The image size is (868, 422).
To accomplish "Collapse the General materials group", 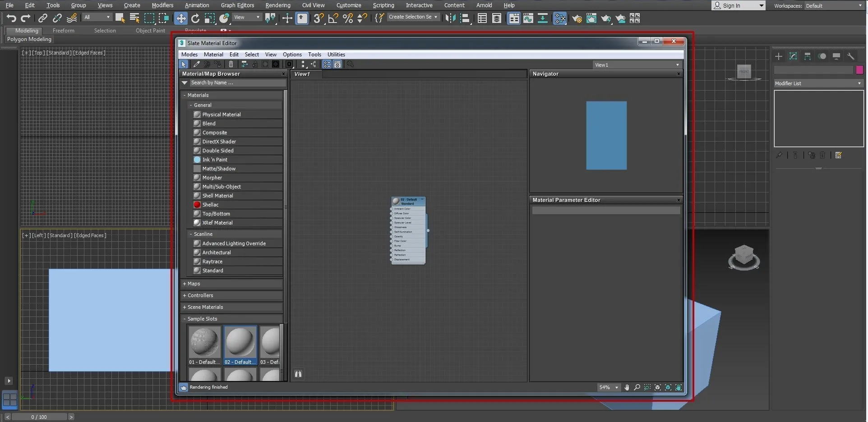I will click(x=191, y=105).
